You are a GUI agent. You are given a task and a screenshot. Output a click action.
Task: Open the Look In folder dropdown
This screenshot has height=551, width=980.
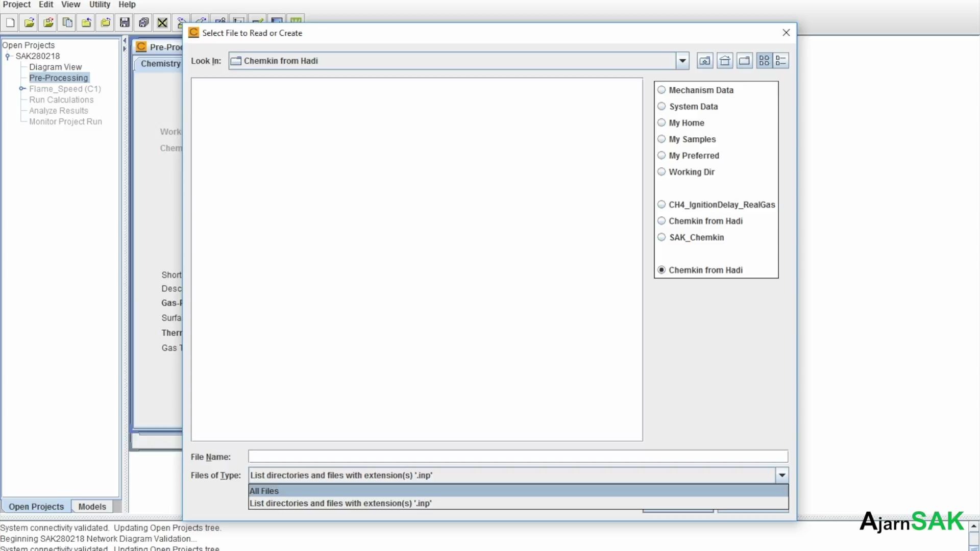point(682,61)
